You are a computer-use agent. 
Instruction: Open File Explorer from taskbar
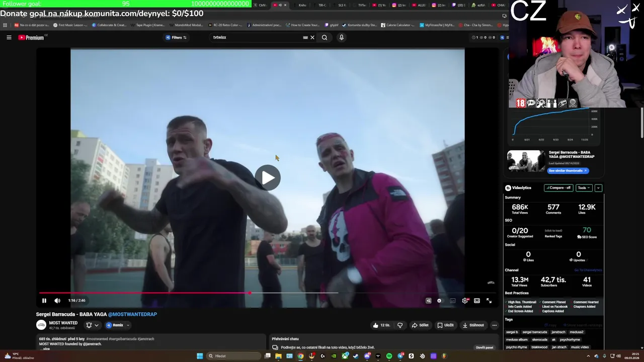pos(278,356)
